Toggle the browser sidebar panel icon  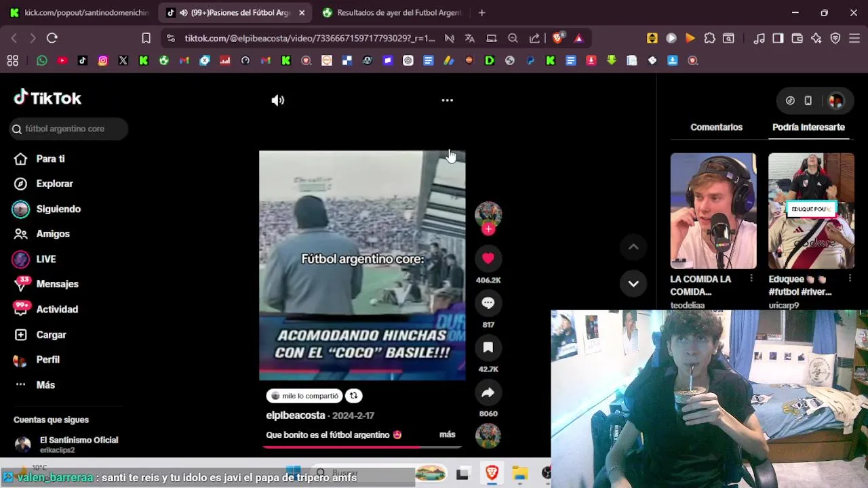coord(778,39)
